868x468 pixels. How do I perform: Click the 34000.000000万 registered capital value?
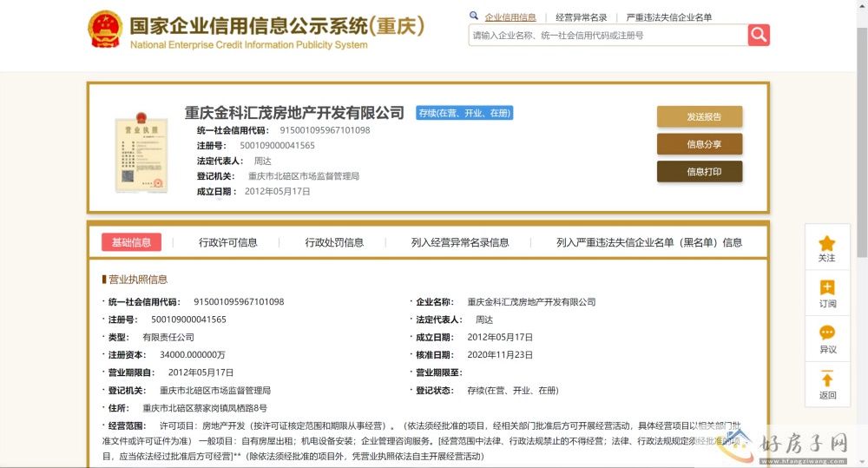click(193, 355)
